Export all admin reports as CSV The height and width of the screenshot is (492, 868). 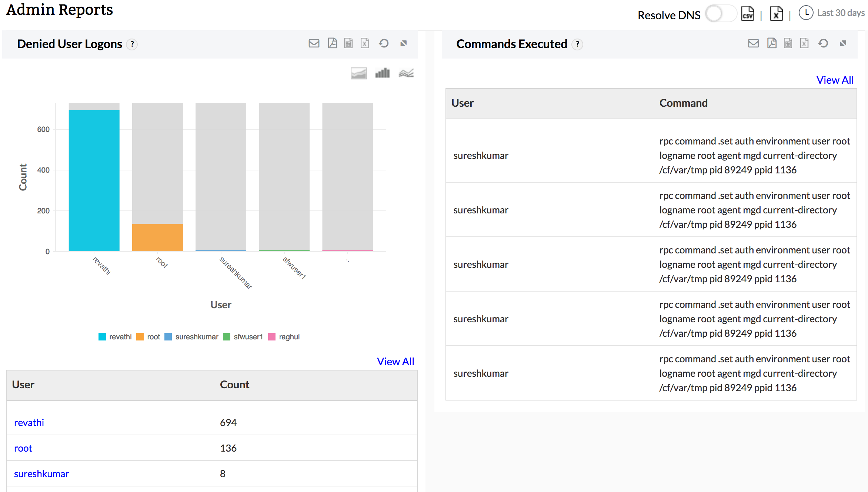pos(747,14)
